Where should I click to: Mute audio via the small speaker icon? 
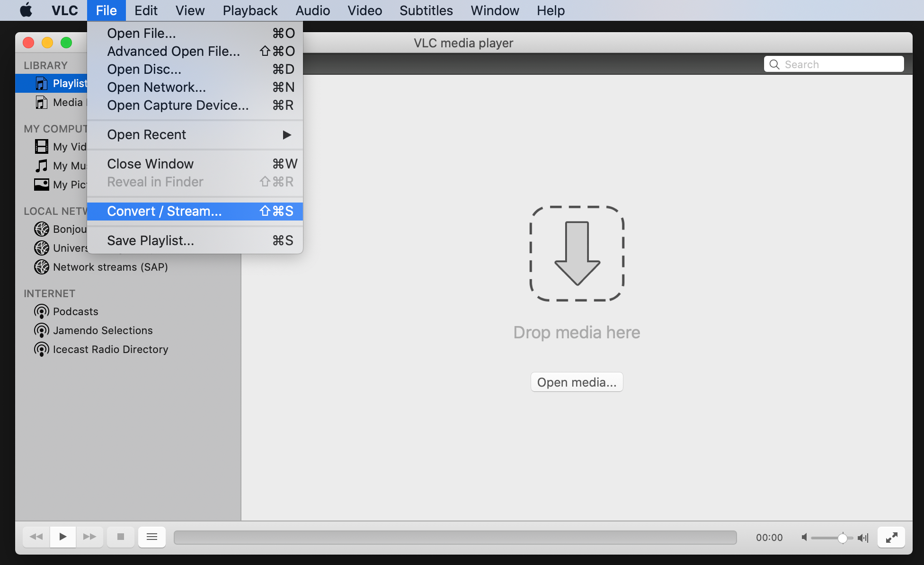[x=804, y=537]
